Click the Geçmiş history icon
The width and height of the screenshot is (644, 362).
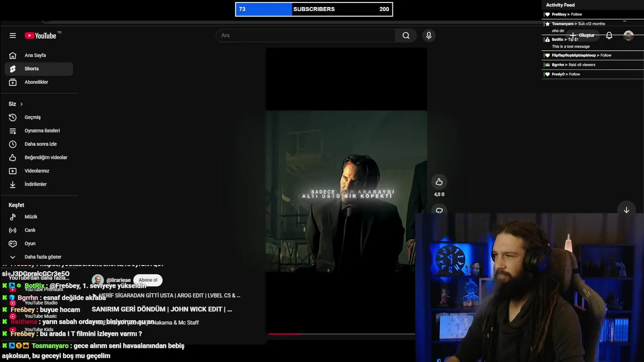coord(13,117)
